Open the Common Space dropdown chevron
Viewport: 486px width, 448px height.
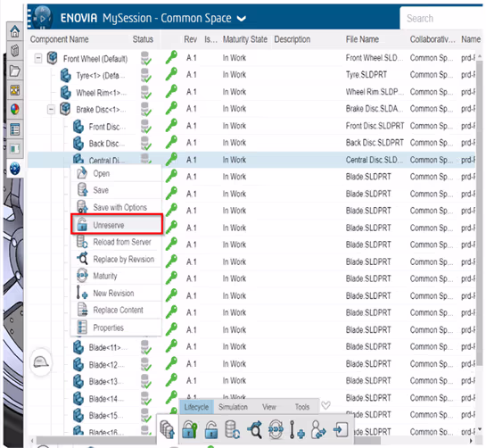(x=242, y=19)
